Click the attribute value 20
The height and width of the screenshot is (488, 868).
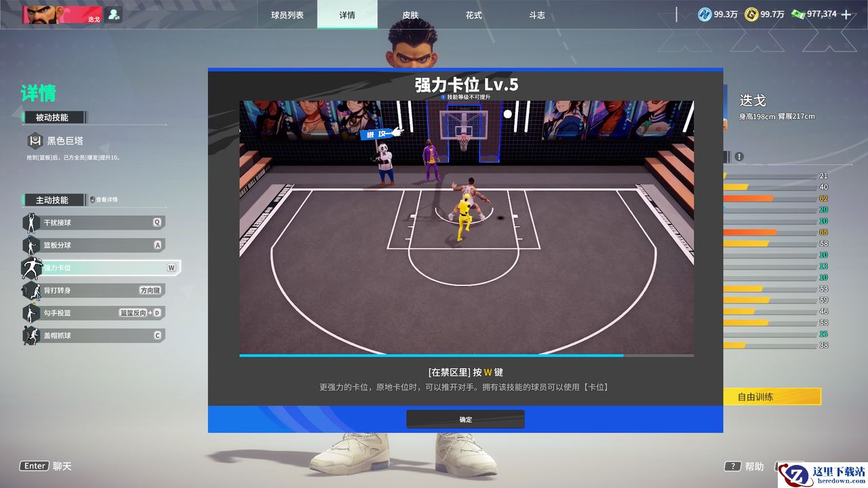point(823,210)
